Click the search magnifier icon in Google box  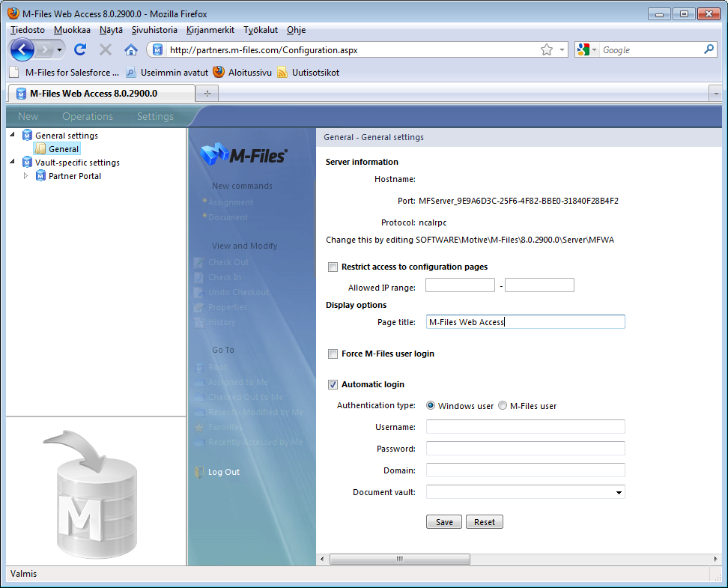tap(709, 49)
